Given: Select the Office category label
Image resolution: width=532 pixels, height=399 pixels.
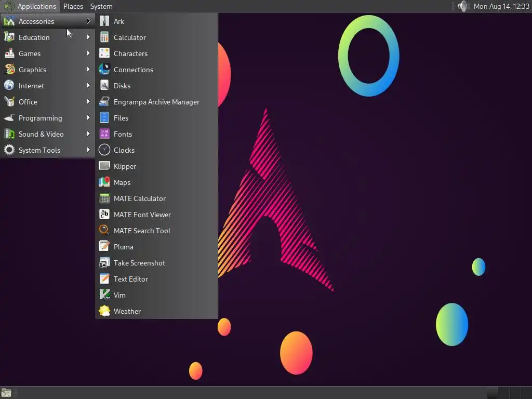Looking at the screenshot, I should click(x=28, y=102).
